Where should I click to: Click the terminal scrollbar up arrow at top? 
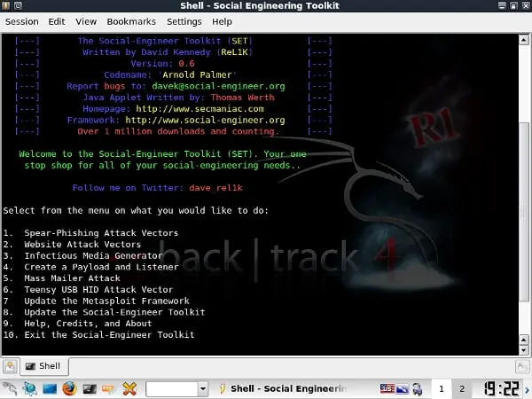[524, 40]
